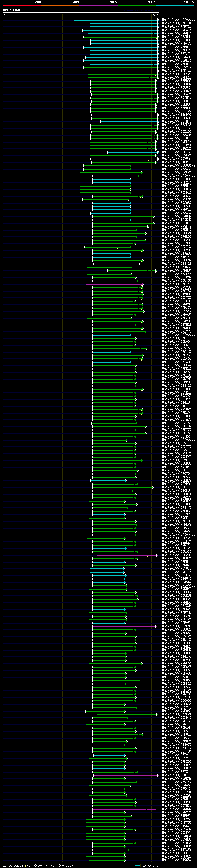
Task: Click the UniRef100_B4G221 label
Action: 177,149
